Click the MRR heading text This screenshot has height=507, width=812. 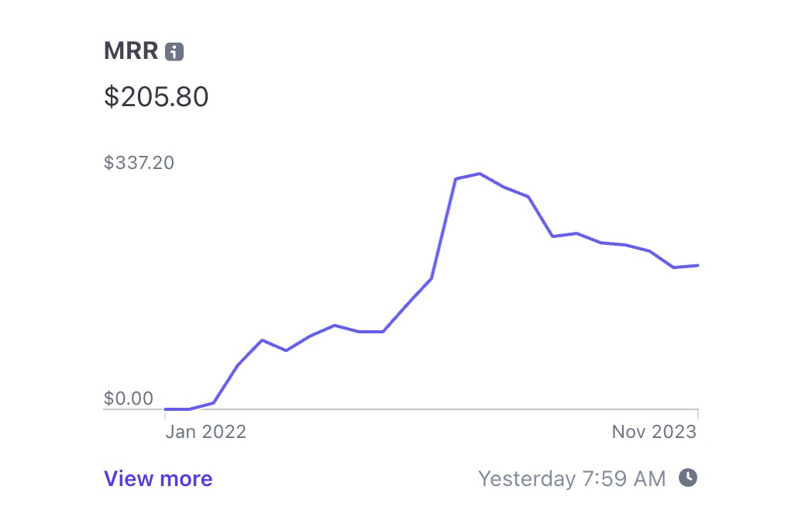point(131,51)
